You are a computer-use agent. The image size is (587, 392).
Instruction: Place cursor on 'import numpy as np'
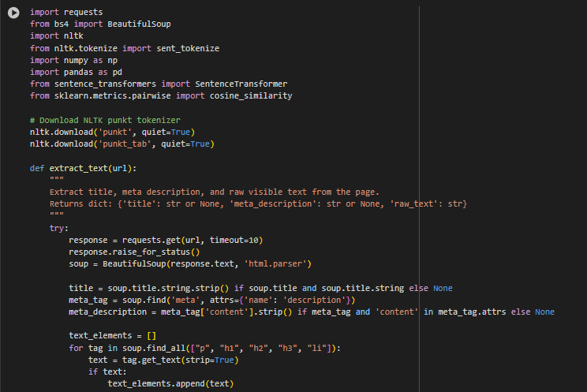tap(73, 60)
